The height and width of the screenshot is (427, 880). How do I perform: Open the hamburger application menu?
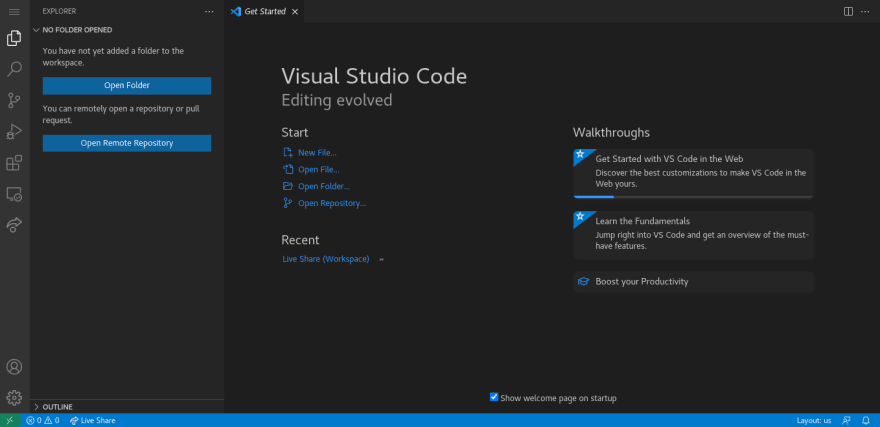point(14,11)
